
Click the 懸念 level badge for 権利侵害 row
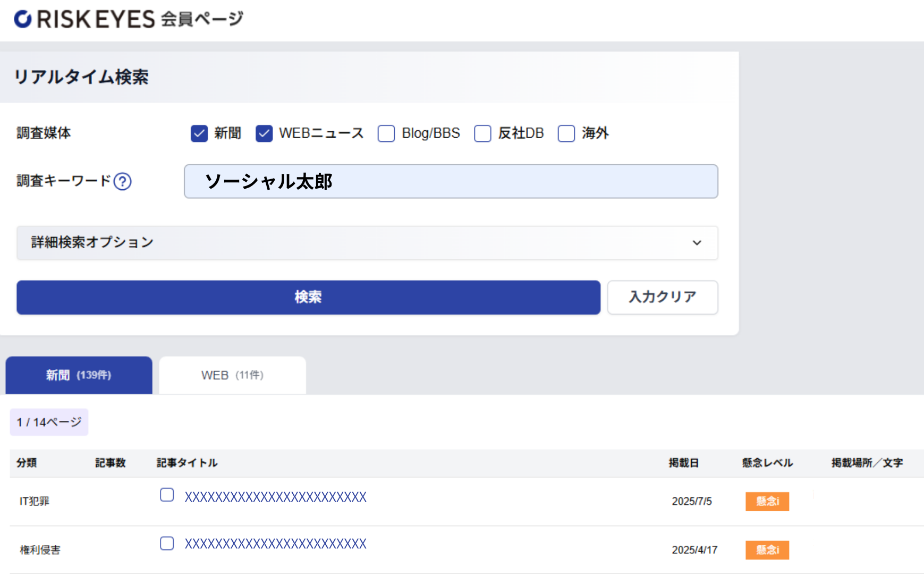[767, 550]
